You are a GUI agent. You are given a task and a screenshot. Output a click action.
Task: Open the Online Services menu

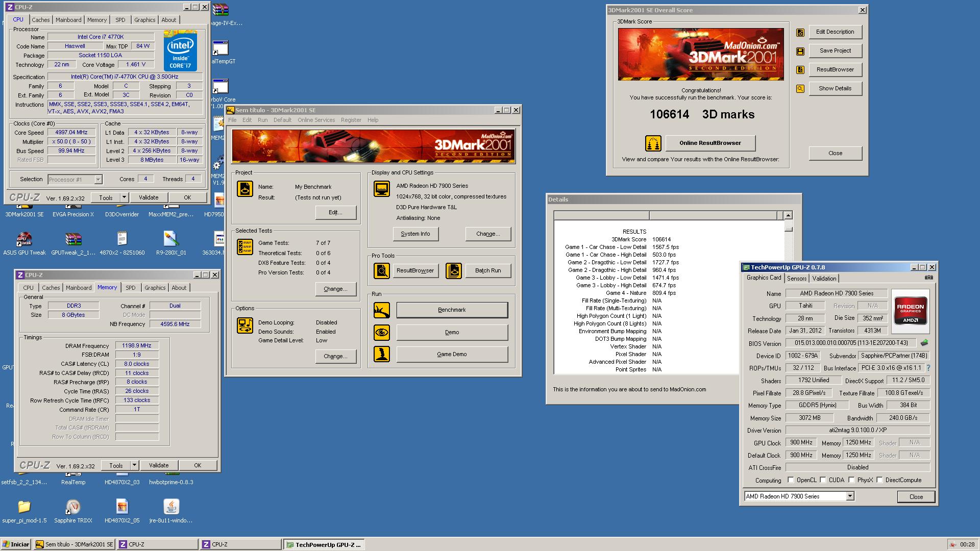(x=316, y=120)
